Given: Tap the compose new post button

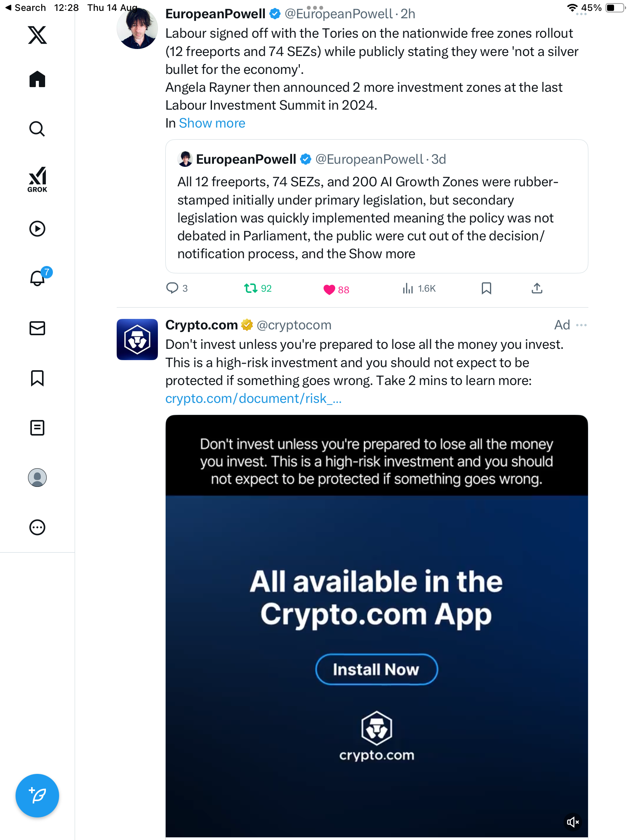Looking at the screenshot, I should (x=37, y=796).
